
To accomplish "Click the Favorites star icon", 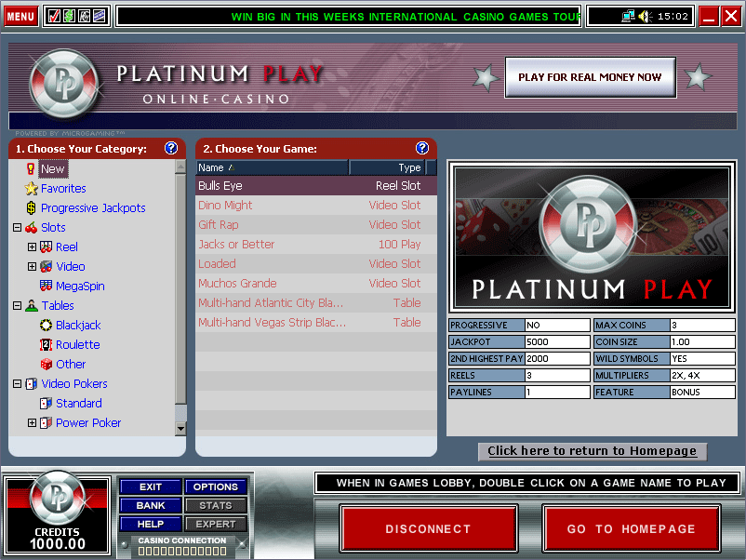I will (x=32, y=189).
